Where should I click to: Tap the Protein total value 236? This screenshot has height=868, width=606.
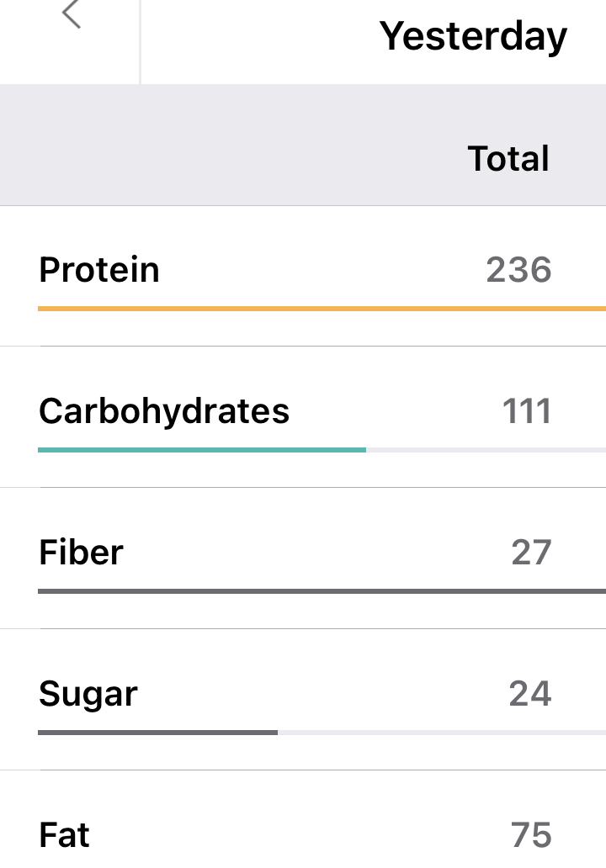518,270
